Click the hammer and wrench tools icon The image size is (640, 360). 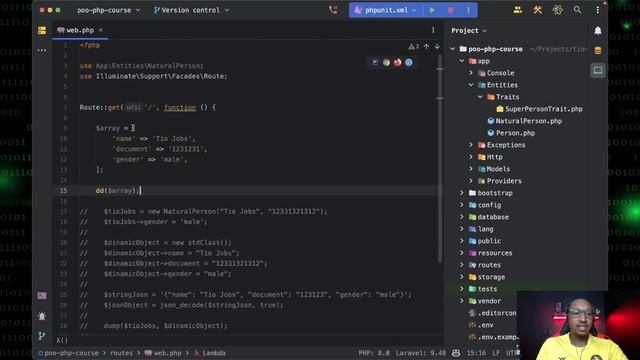click(x=538, y=10)
